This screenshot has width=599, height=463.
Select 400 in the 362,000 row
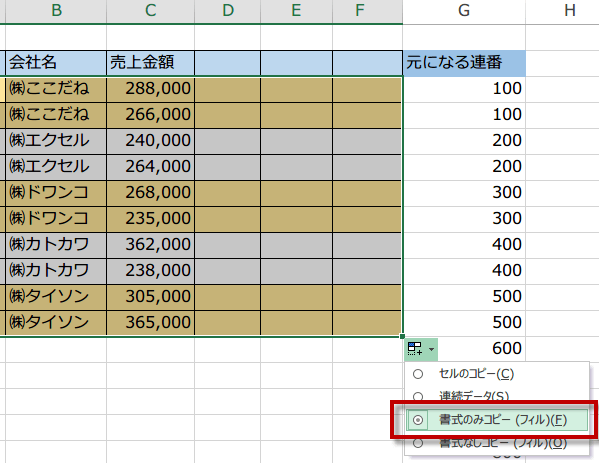[464, 245]
